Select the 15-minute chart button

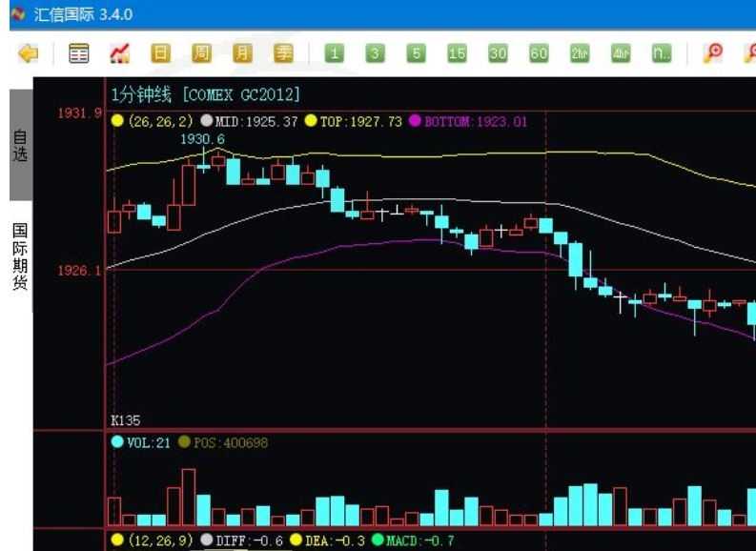[x=457, y=53]
